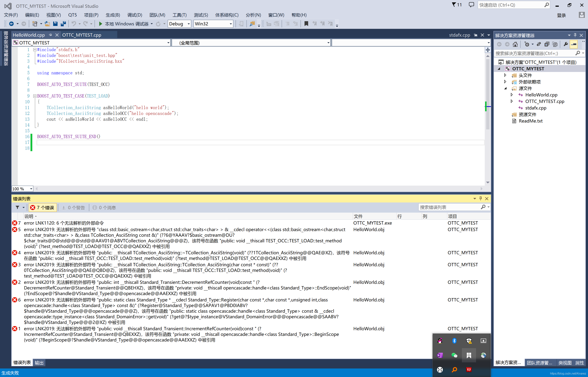Click the account avatar icon near 登录

coord(581,15)
